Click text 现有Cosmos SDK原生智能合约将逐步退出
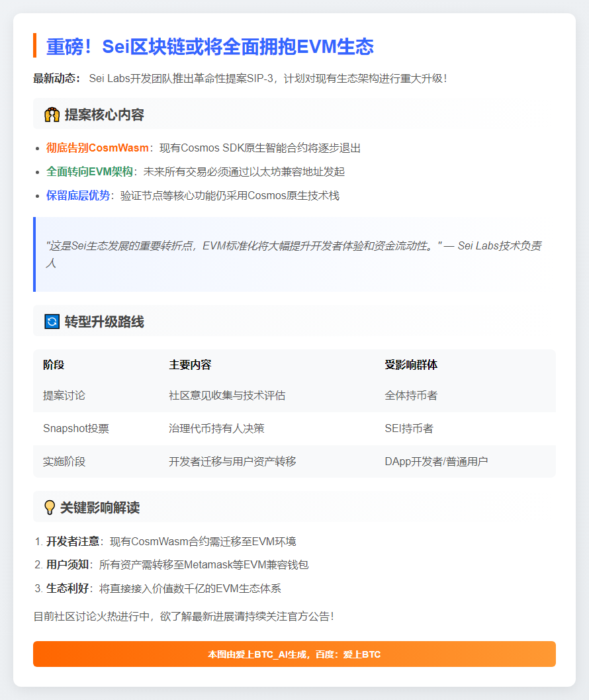This screenshot has width=589, height=700. pos(260,148)
